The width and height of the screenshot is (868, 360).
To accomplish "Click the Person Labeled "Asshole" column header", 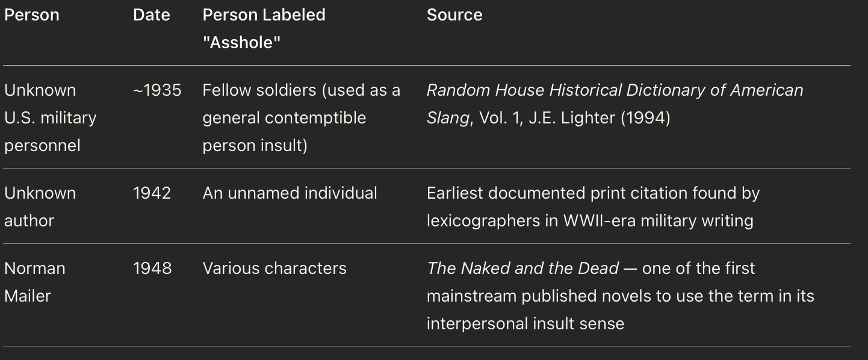I will [x=264, y=29].
